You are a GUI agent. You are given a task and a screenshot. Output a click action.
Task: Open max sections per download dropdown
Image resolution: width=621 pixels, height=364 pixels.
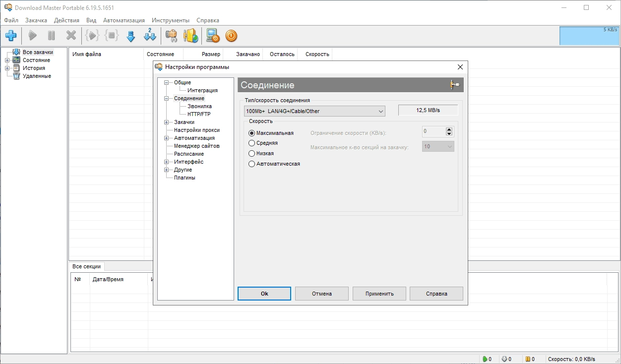[438, 146]
